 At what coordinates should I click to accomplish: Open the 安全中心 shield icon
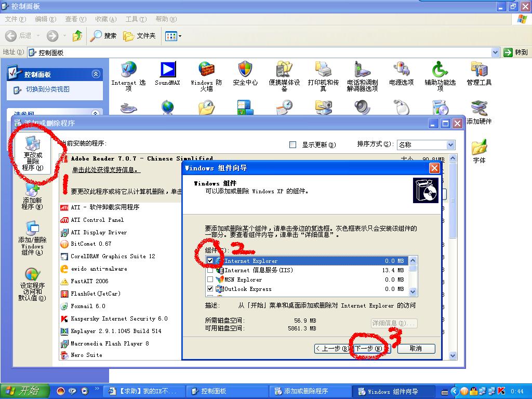(245, 73)
